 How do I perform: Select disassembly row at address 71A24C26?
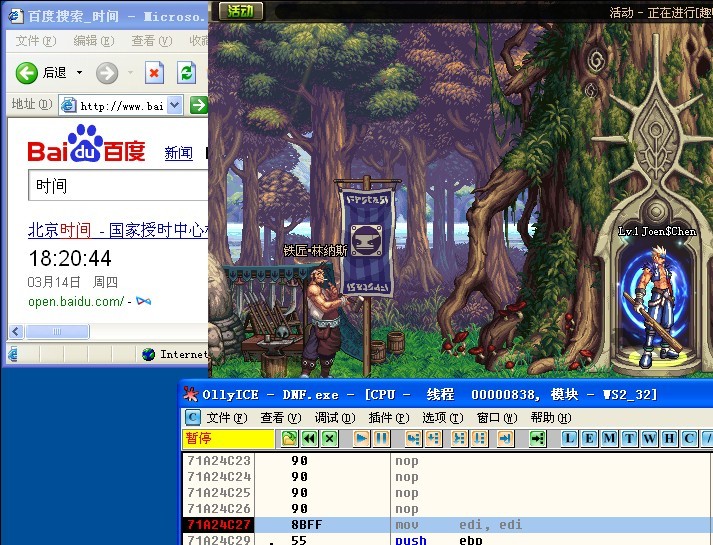(x=447, y=509)
